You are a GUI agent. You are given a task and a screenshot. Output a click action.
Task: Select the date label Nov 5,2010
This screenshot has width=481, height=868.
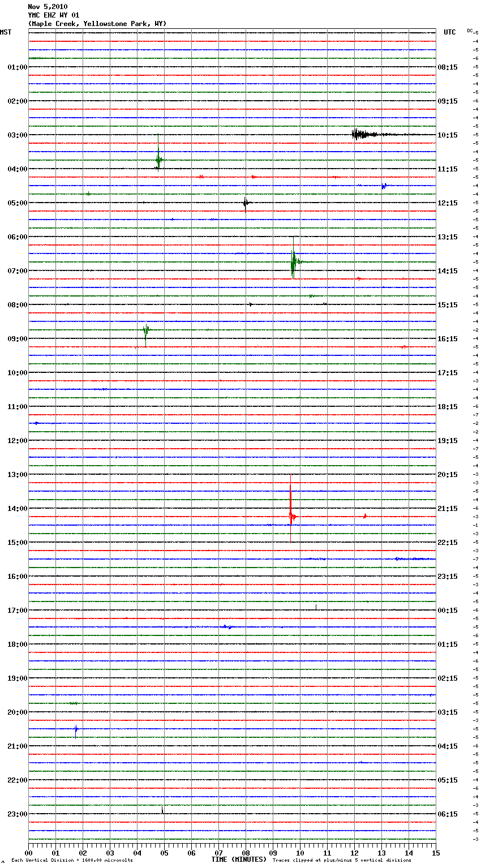coord(48,7)
